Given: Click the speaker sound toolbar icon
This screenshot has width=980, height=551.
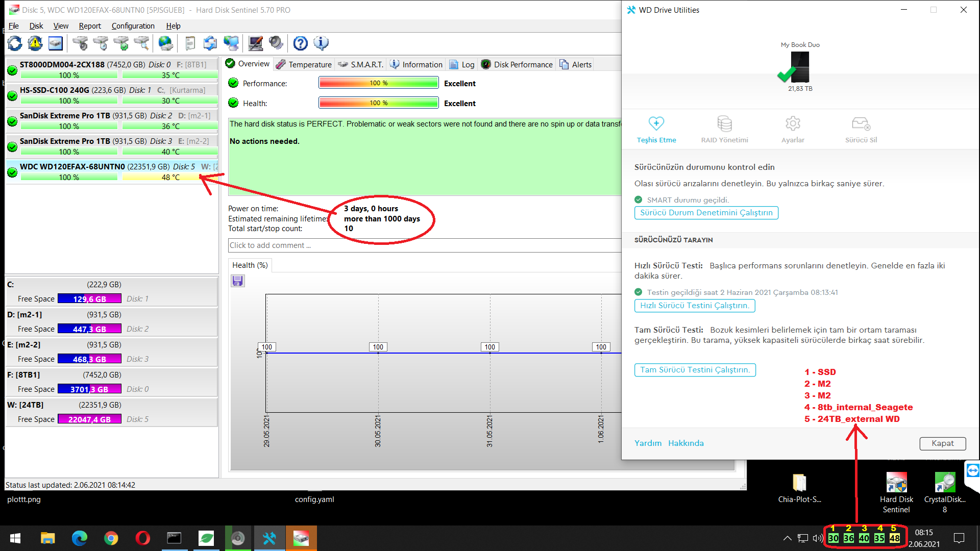Looking at the screenshot, I should [276, 43].
